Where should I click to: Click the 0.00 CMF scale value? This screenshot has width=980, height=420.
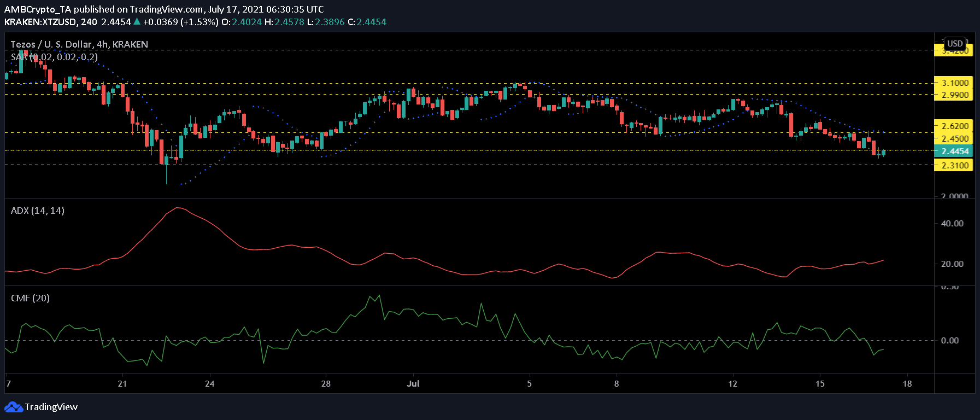(x=950, y=340)
